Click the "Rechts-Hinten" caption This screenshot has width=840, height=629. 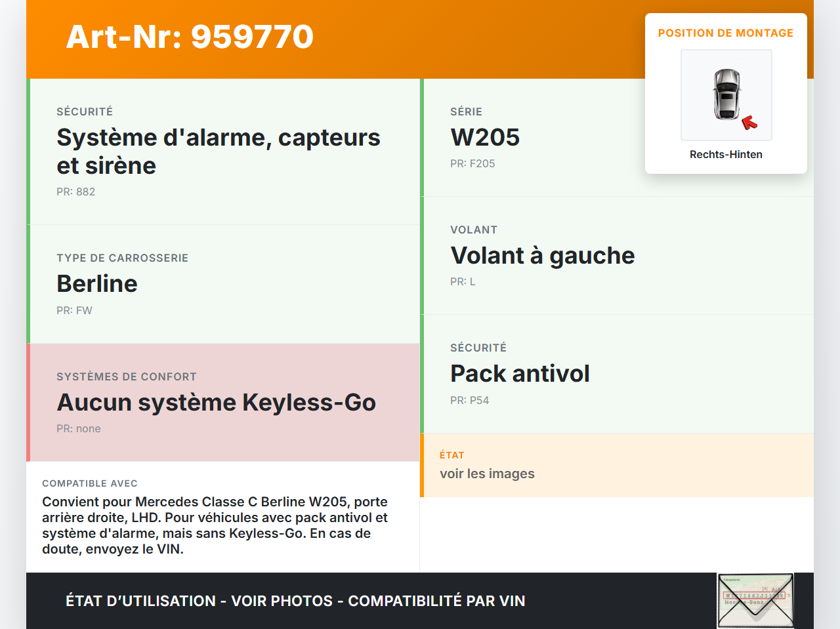(726, 154)
